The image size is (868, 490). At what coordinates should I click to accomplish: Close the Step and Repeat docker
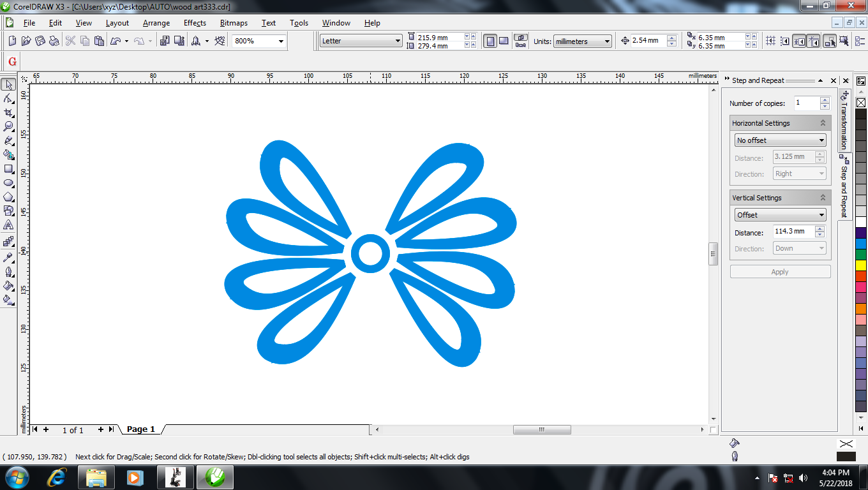coord(834,80)
